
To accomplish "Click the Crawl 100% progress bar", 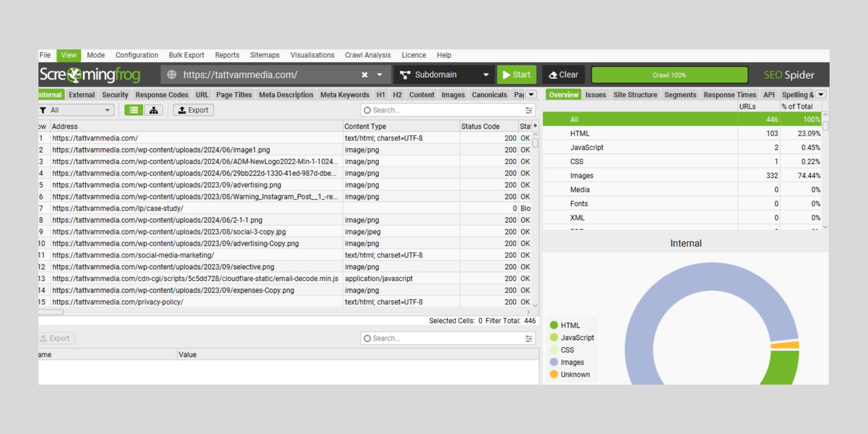I will point(670,75).
